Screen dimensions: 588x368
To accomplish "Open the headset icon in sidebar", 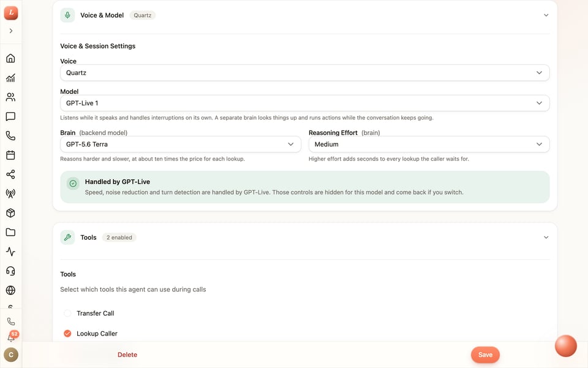I will tap(10, 271).
